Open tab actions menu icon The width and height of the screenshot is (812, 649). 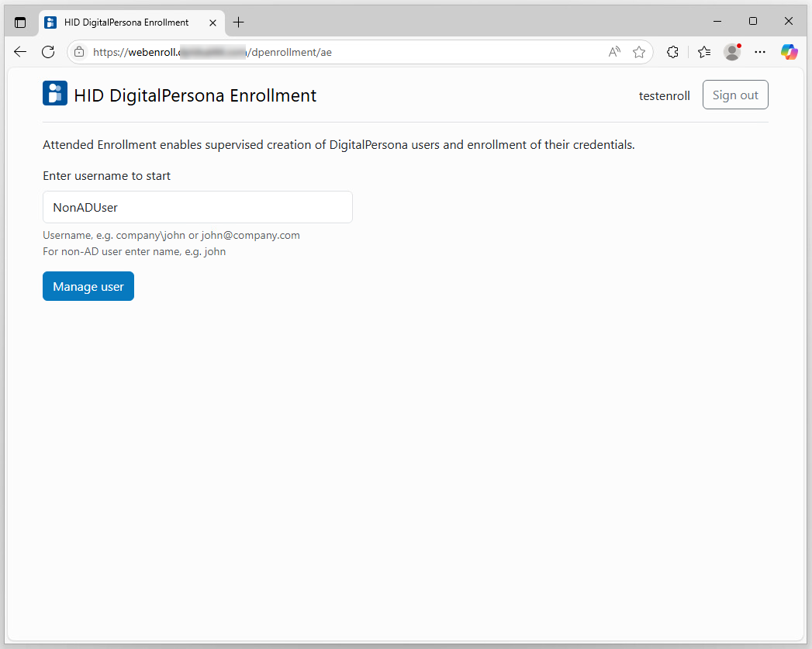[20, 22]
